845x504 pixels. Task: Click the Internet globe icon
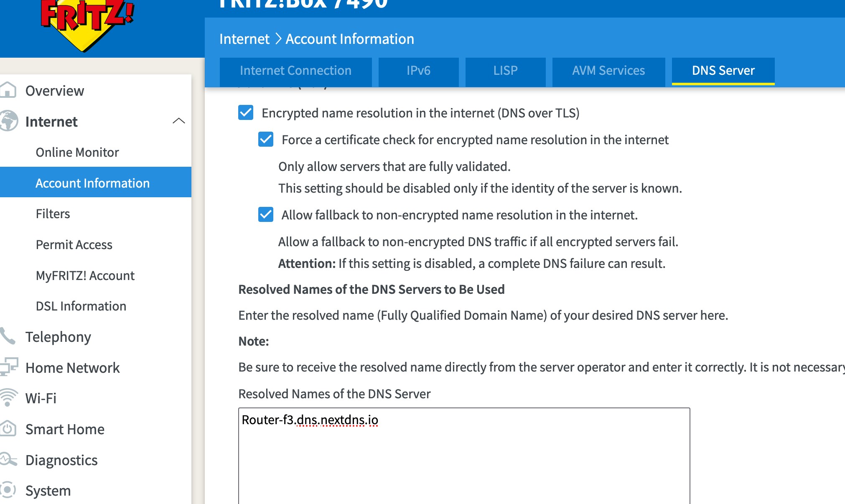coord(8,121)
